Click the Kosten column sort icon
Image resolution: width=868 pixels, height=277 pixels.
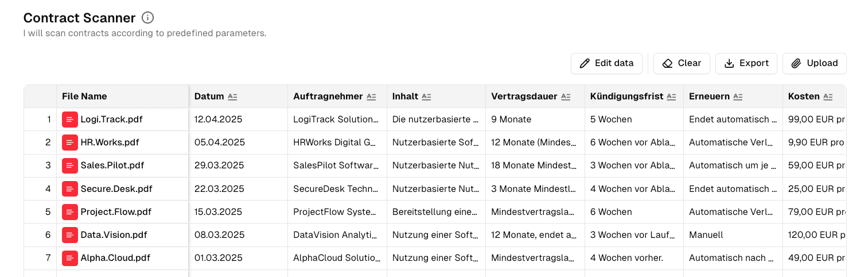[828, 97]
